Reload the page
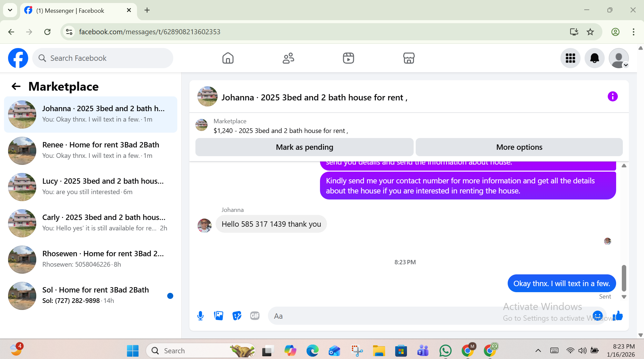Image resolution: width=644 pixels, height=359 pixels. point(47,32)
